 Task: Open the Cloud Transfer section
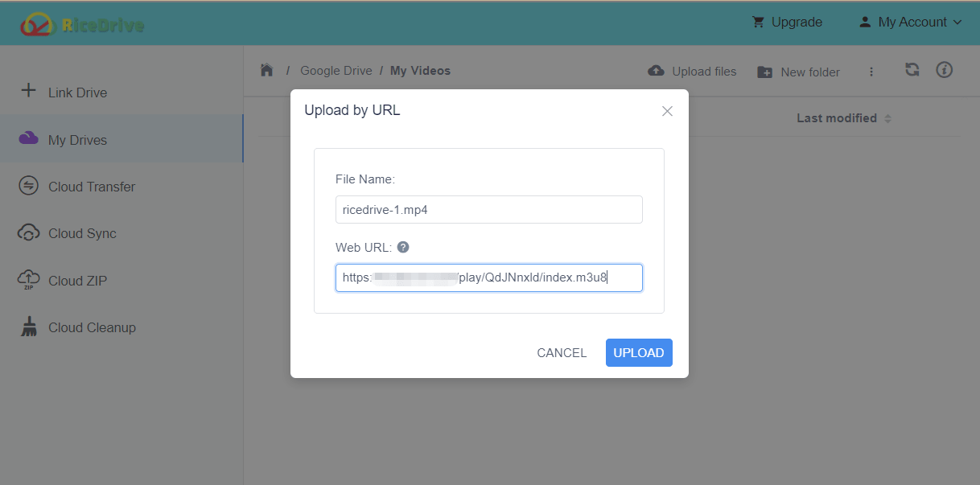(92, 186)
